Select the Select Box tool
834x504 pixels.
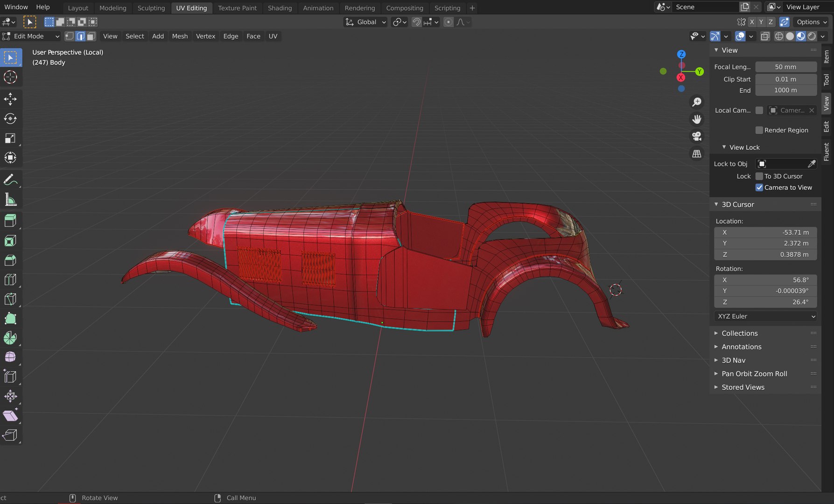[x=10, y=57]
